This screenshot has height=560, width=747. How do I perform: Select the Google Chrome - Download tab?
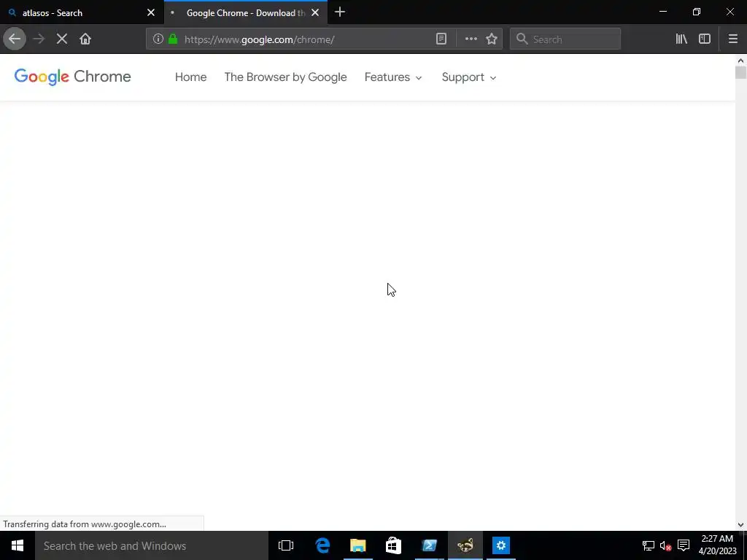tap(245, 13)
